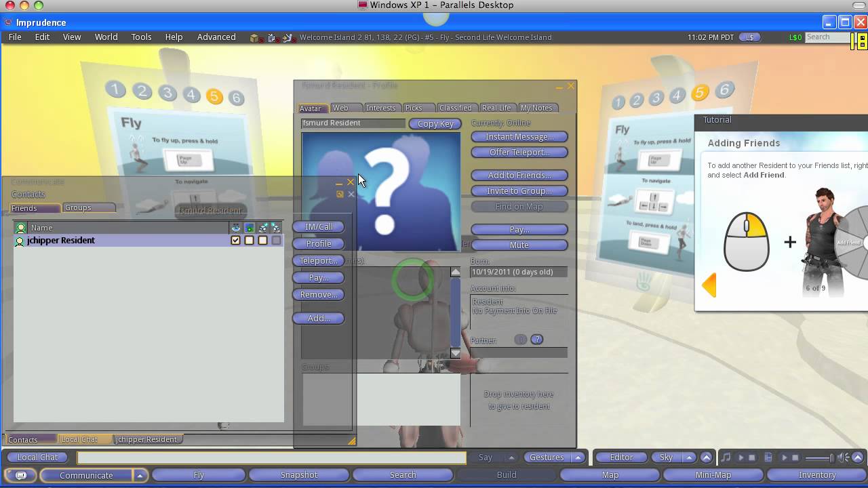The image size is (868, 488).
Task: Click the edit my objects permission column icon
Action: 262,228
